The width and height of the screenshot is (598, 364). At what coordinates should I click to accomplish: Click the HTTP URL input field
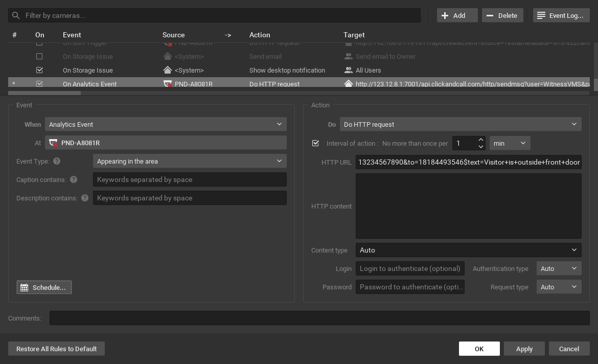468,162
